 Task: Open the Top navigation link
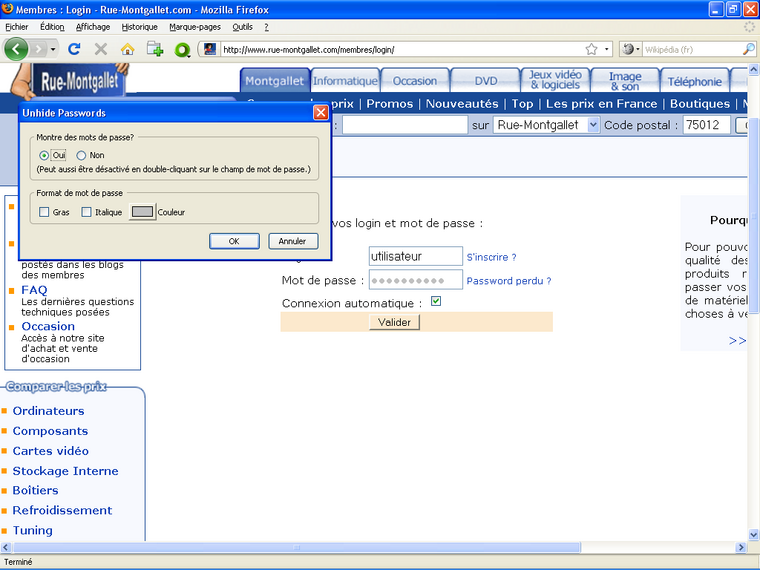522,104
